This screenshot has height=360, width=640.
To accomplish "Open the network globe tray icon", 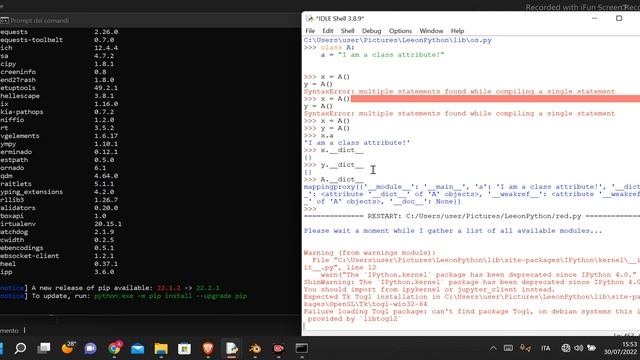I will coord(566,348).
